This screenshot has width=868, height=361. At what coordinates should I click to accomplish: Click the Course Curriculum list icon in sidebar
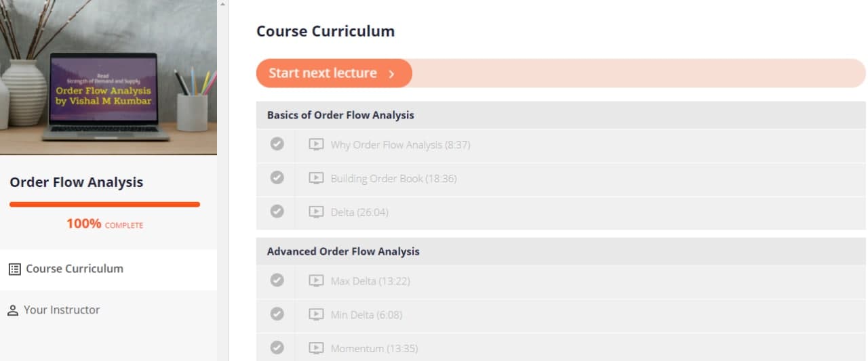pos(14,269)
